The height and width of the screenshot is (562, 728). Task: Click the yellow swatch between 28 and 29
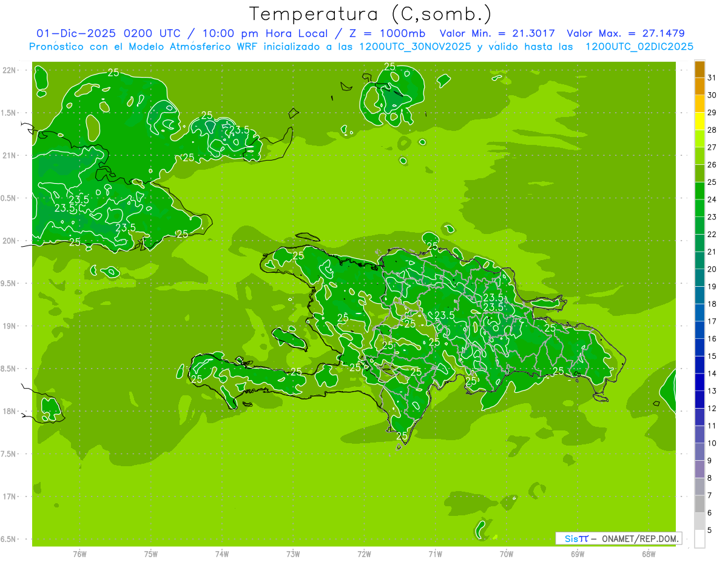click(x=699, y=121)
